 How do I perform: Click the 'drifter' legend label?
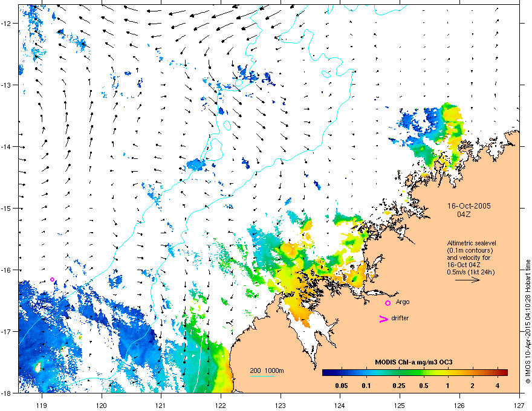400,318
